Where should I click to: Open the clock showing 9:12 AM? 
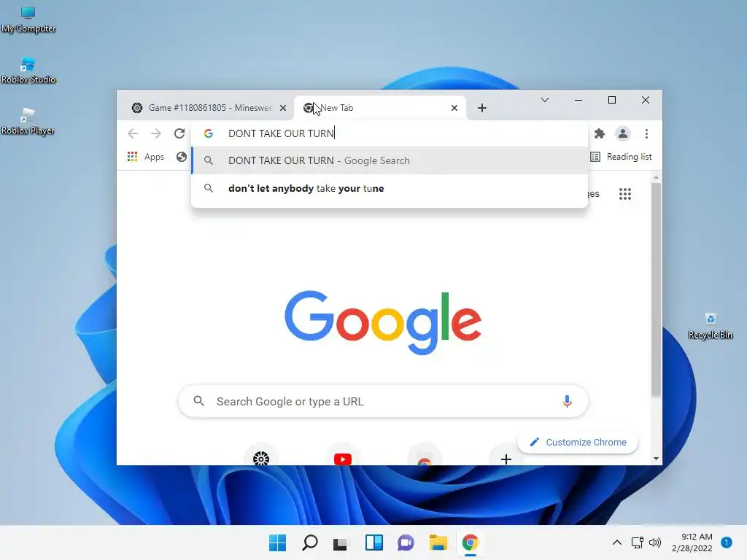tap(692, 542)
